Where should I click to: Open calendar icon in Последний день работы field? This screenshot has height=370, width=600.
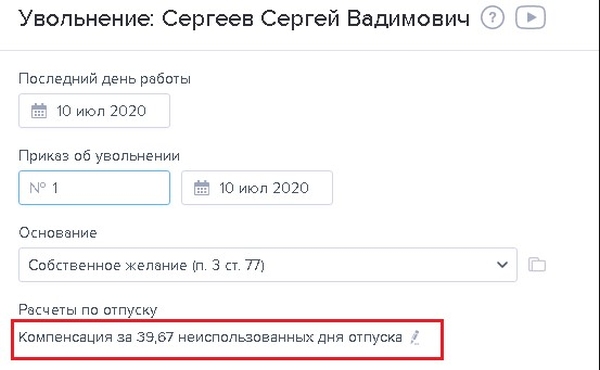coord(39,111)
